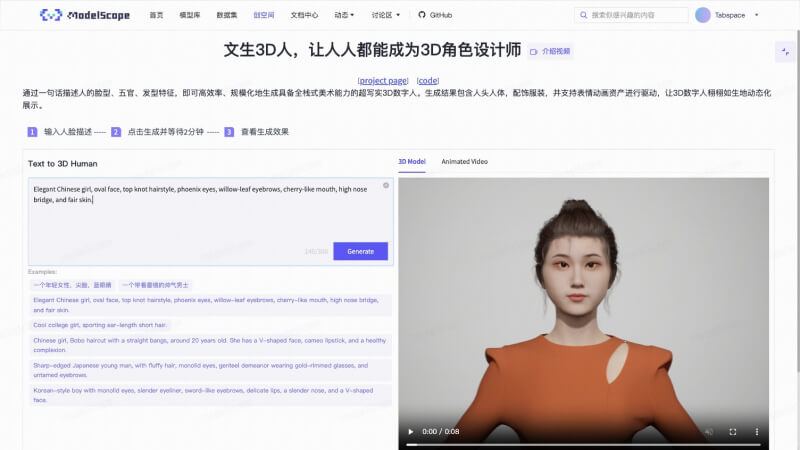The width and height of the screenshot is (800, 450).
Task: Click the video progress bar
Action: pos(580,443)
